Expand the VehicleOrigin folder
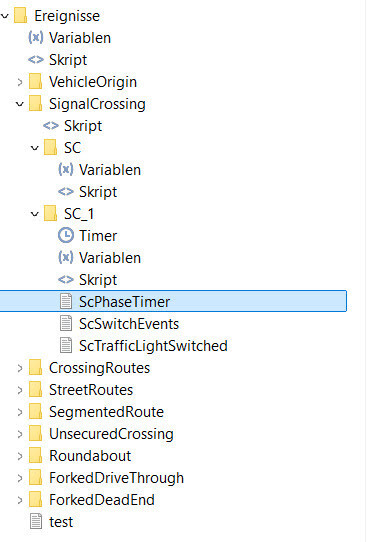Image resolution: width=382 pixels, height=542 pixels. point(20,82)
